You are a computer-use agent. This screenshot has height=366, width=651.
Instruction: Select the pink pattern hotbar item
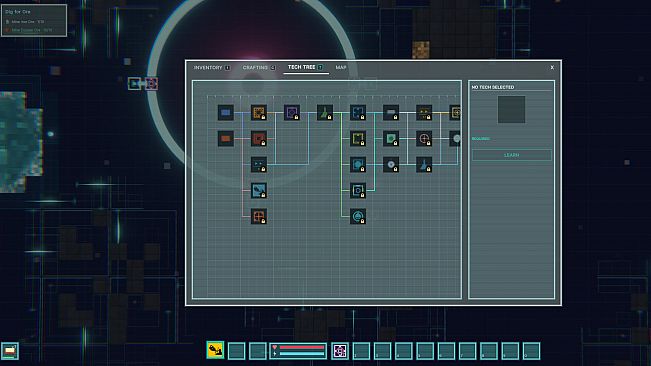pos(340,351)
